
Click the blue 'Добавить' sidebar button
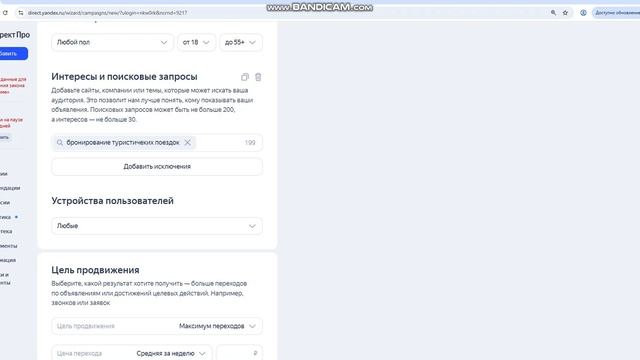(x=13, y=53)
